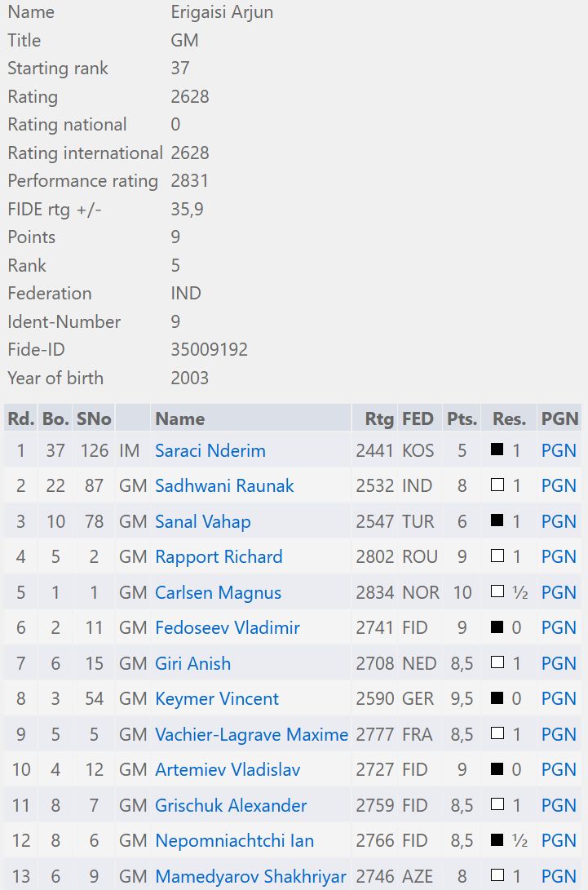Click the Name column header
The height and width of the screenshot is (890, 588).
pos(180,418)
